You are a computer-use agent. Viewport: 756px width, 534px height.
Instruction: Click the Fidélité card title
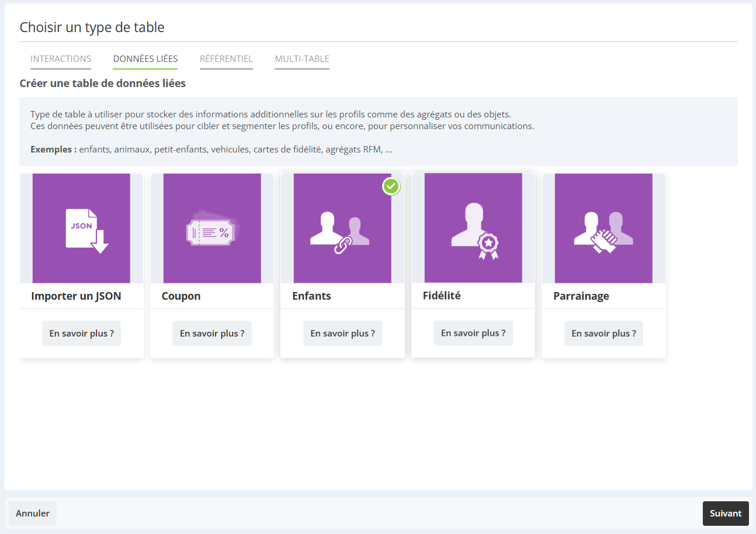point(442,296)
